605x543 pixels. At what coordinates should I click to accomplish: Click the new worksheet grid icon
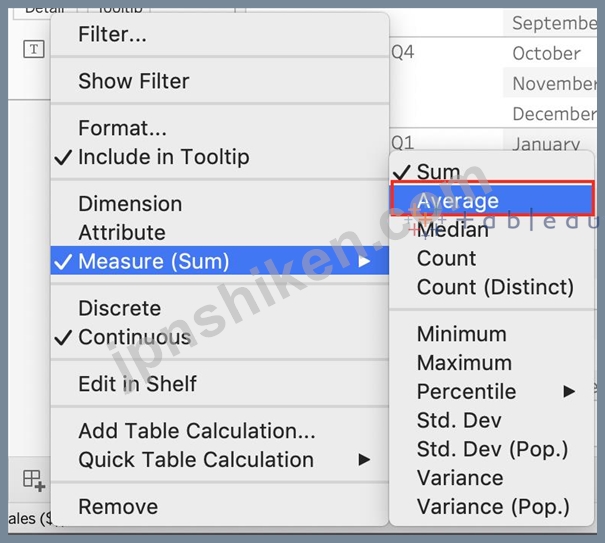click(x=34, y=481)
